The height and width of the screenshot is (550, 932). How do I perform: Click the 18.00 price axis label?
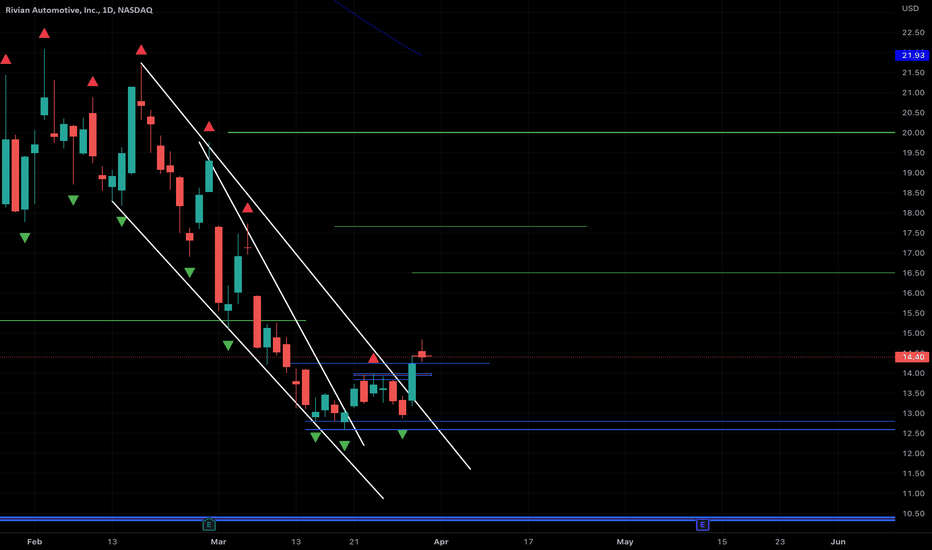[913, 213]
